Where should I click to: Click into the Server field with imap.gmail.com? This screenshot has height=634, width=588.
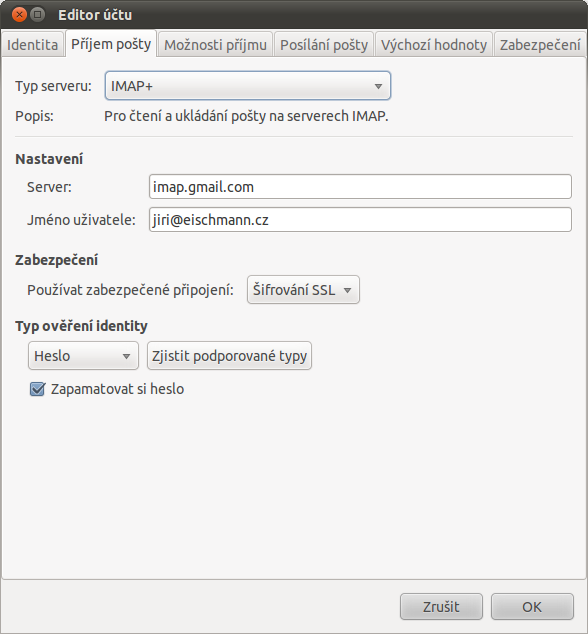pyautogui.click(x=360, y=186)
